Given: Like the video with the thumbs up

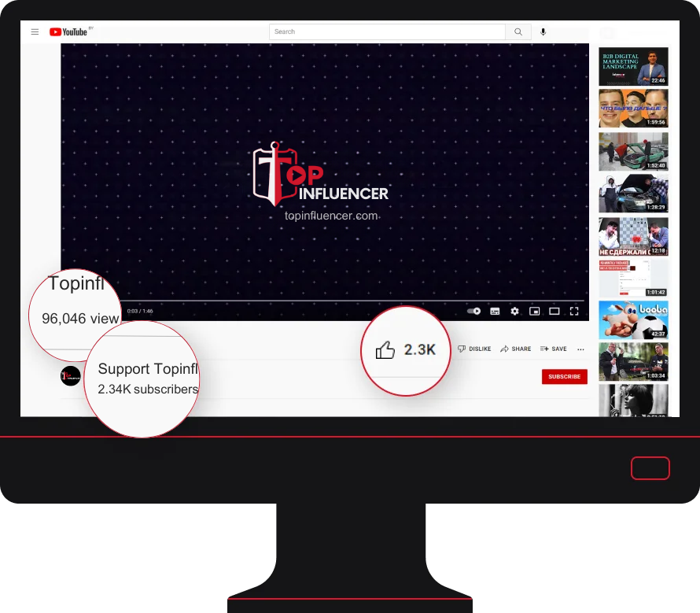Looking at the screenshot, I should [386, 349].
